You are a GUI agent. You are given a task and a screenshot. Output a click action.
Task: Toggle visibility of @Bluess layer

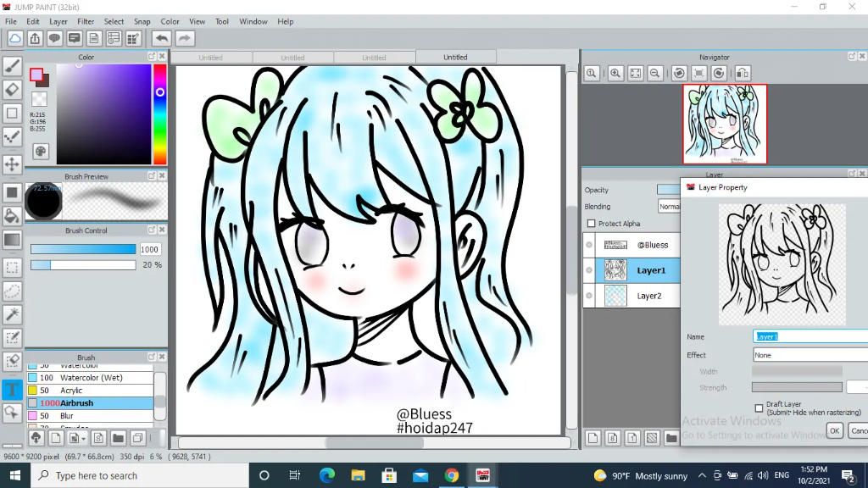(x=589, y=245)
